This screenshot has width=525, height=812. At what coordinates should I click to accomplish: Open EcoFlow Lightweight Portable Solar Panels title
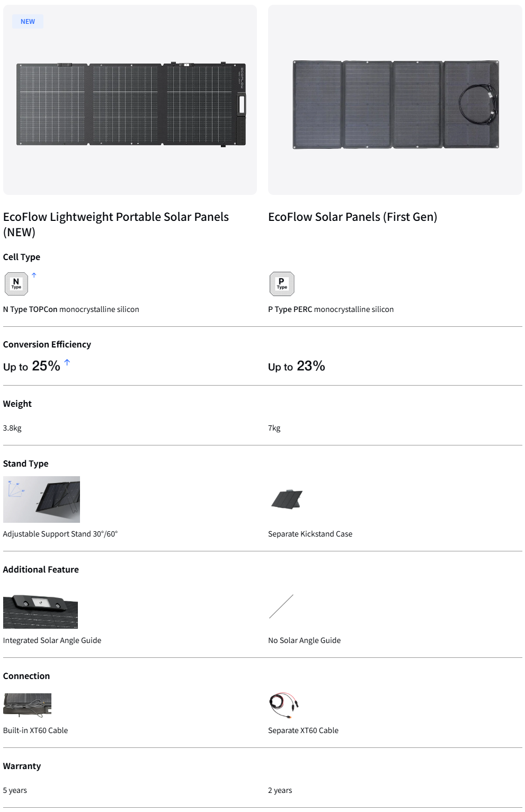(x=115, y=224)
